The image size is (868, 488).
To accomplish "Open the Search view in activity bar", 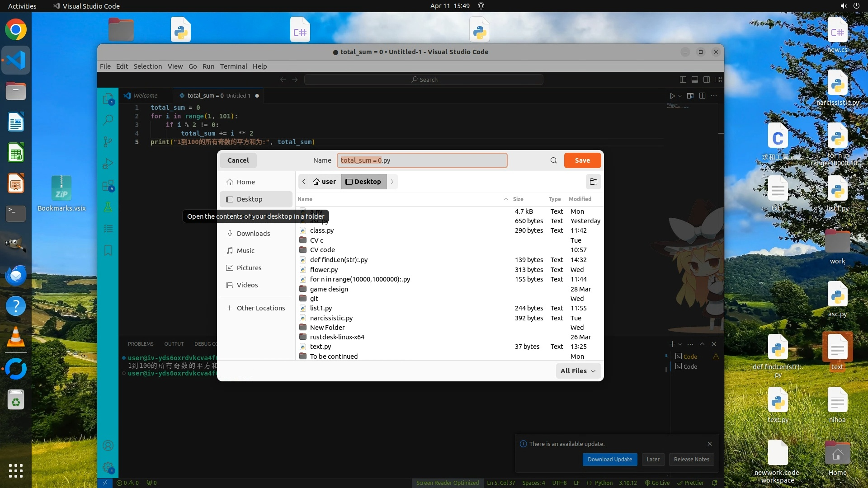I will point(108,120).
